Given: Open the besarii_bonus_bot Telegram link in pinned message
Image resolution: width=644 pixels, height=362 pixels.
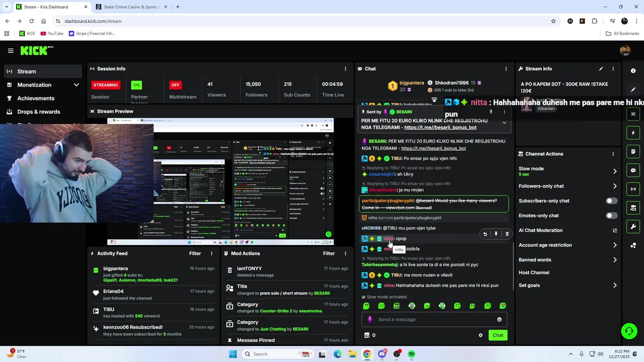Looking at the screenshot, I should pos(440,128).
